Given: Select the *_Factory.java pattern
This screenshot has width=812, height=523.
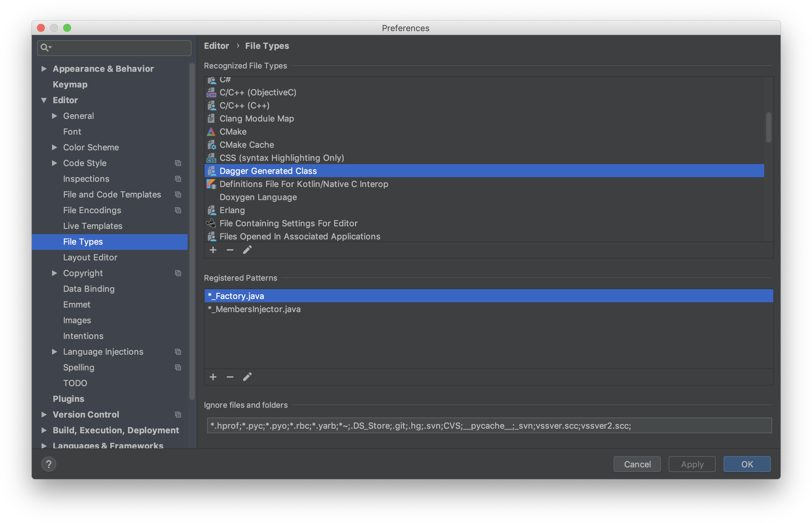Looking at the screenshot, I should coord(489,296).
